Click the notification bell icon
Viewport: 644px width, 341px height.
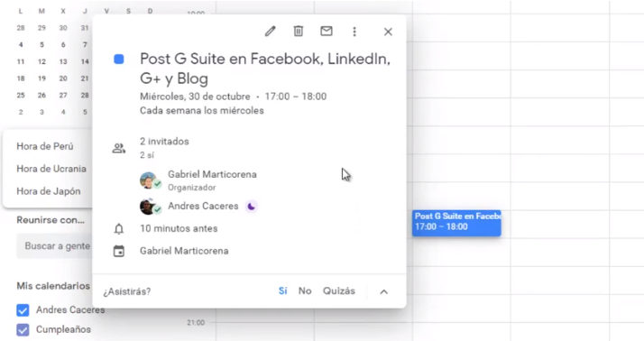[119, 229]
